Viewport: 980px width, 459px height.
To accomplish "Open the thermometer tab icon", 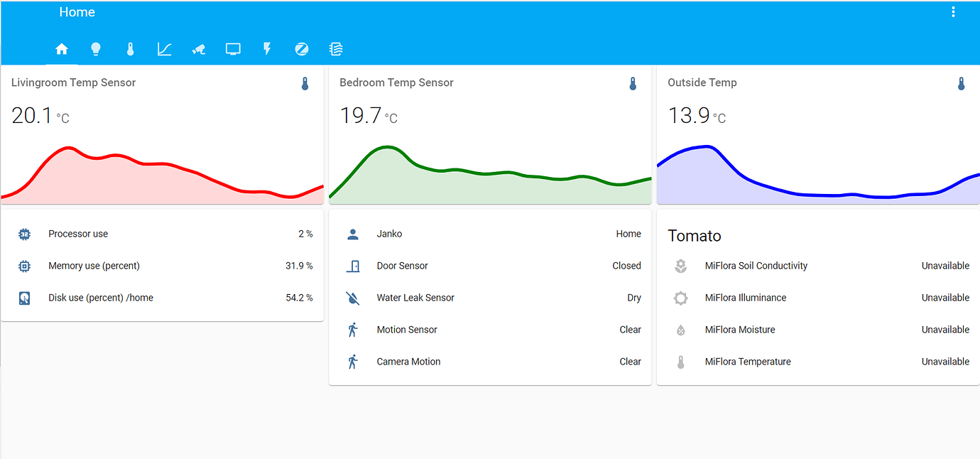I will point(130,49).
